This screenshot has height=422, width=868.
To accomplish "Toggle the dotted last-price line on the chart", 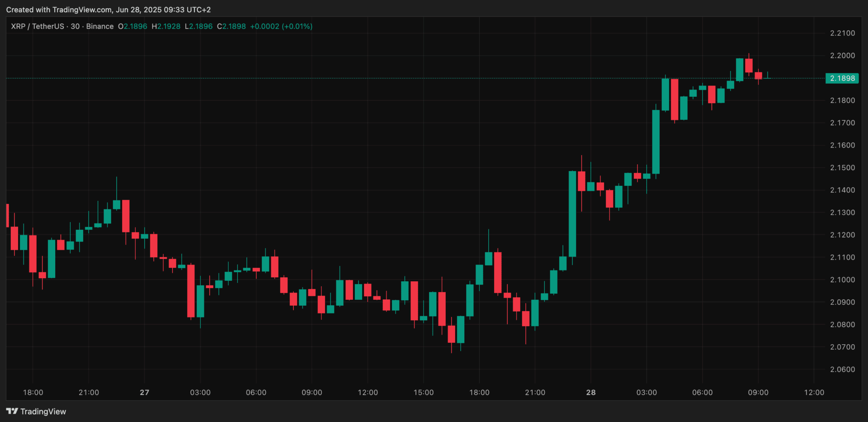I will point(407,78).
